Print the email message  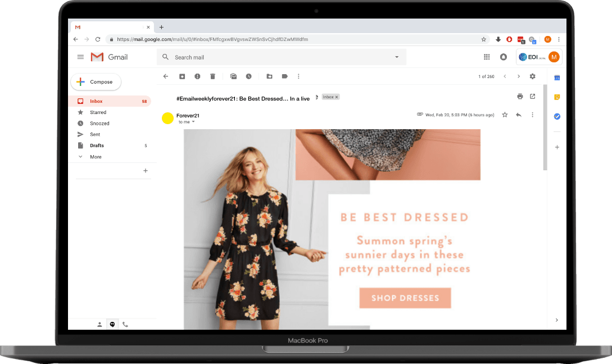click(520, 97)
